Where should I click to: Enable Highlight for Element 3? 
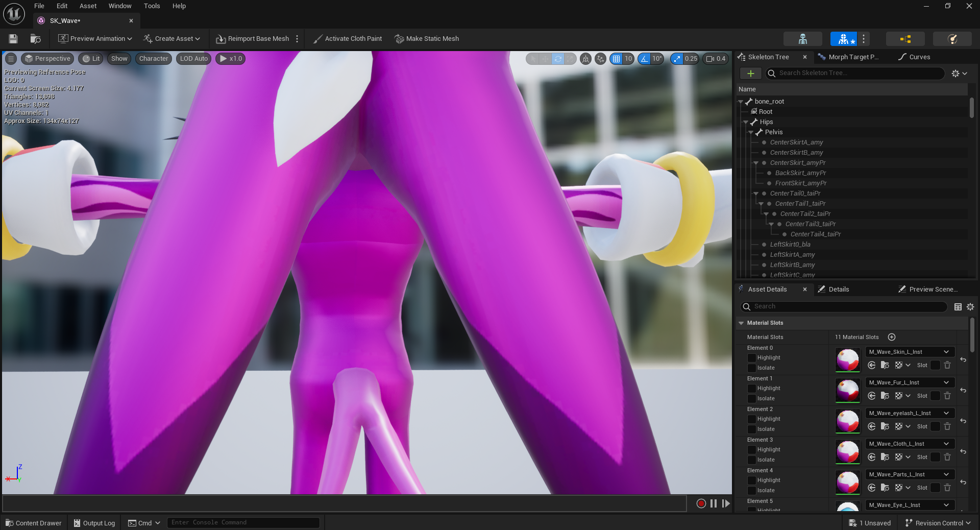click(x=752, y=450)
